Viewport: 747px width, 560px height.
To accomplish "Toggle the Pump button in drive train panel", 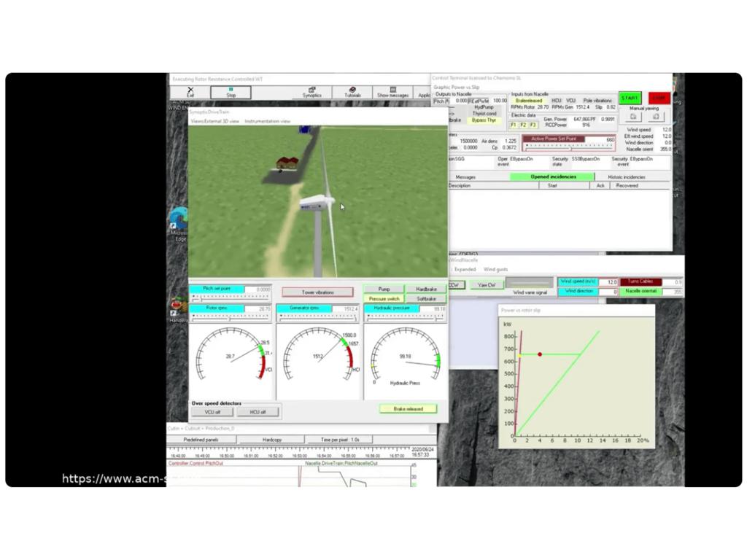I will pos(384,289).
